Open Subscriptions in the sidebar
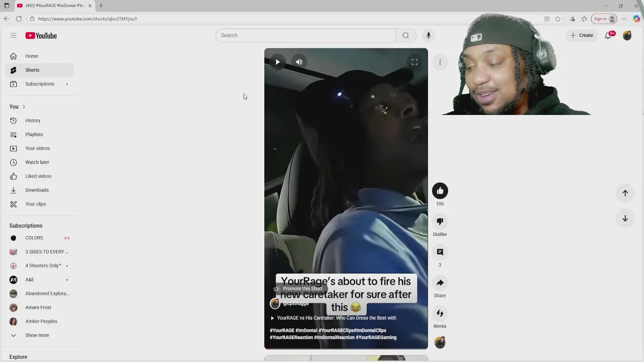This screenshot has width=644, height=362. point(40,84)
